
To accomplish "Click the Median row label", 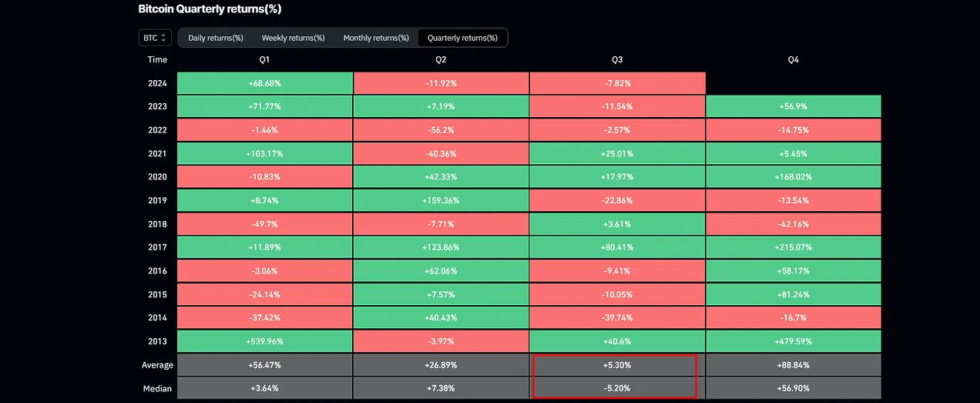I will pos(157,388).
